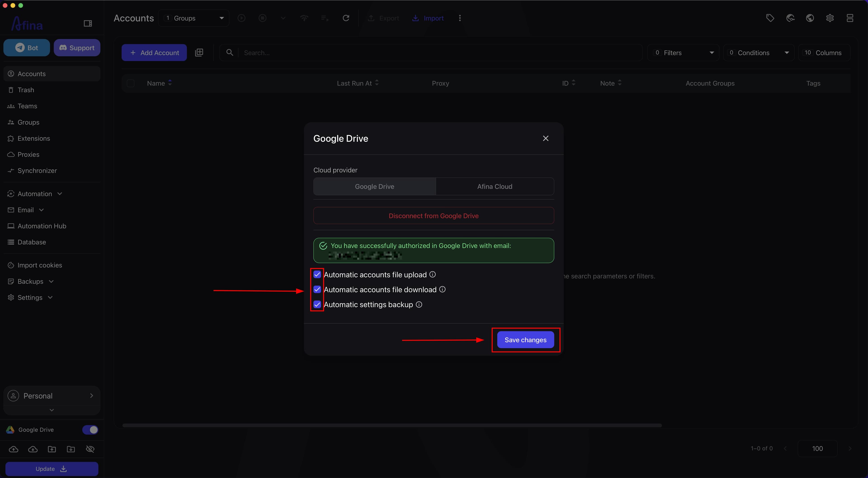Select the Google Drive provider tab
The image size is (868, 478).
(374, 186)
